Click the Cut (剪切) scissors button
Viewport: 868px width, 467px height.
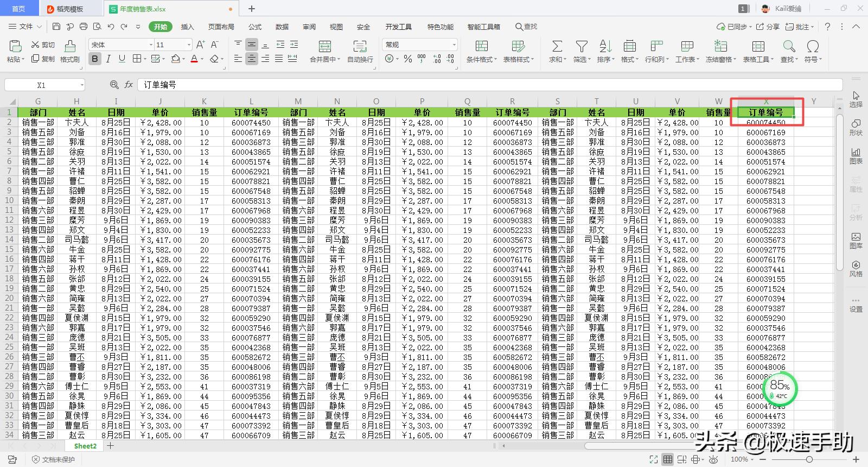(x=43, y=45)
